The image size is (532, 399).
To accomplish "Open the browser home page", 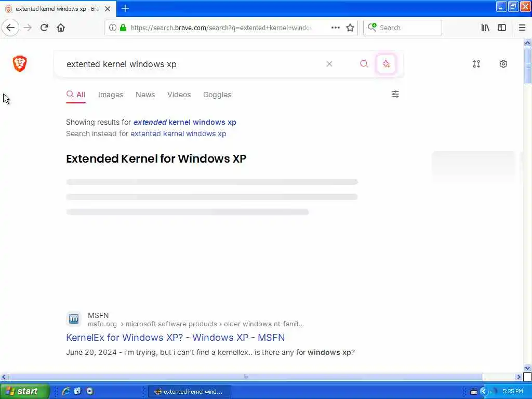I will pyautogui.click(x=61, y=28).
